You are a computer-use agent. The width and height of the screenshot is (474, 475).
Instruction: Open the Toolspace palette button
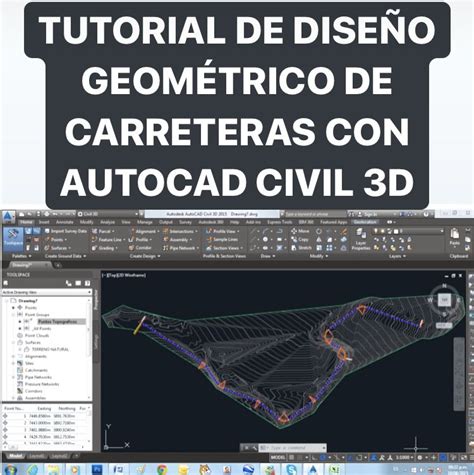(x=13, y=239)
